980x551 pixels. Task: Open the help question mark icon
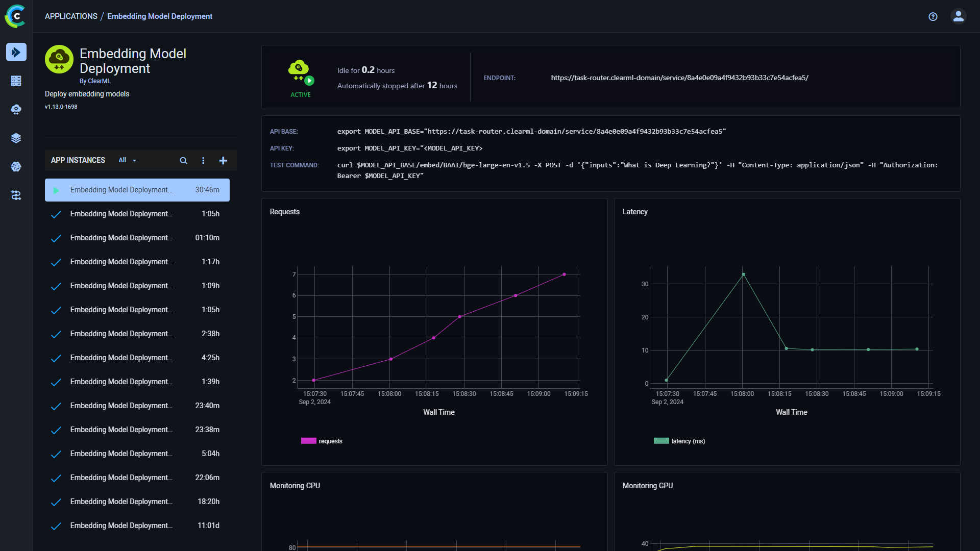[933, 16]
